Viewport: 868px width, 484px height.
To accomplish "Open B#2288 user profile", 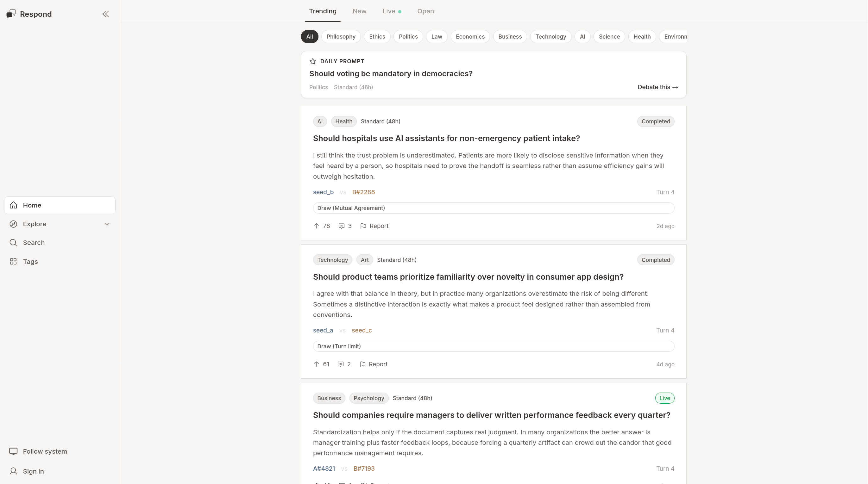I will point(363,192).
